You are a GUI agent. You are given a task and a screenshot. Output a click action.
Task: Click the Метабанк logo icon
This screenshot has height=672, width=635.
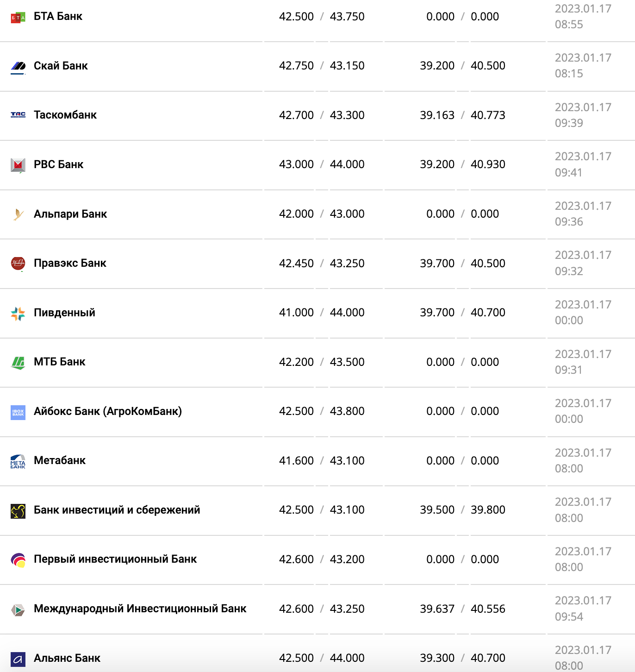coord(18,461)
